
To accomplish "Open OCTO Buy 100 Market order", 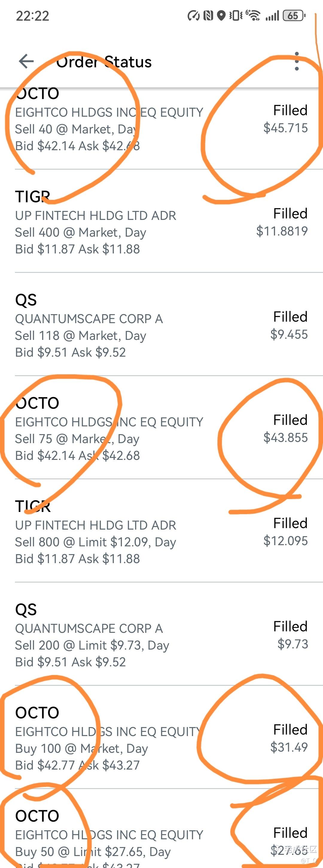I will [161, 737].
